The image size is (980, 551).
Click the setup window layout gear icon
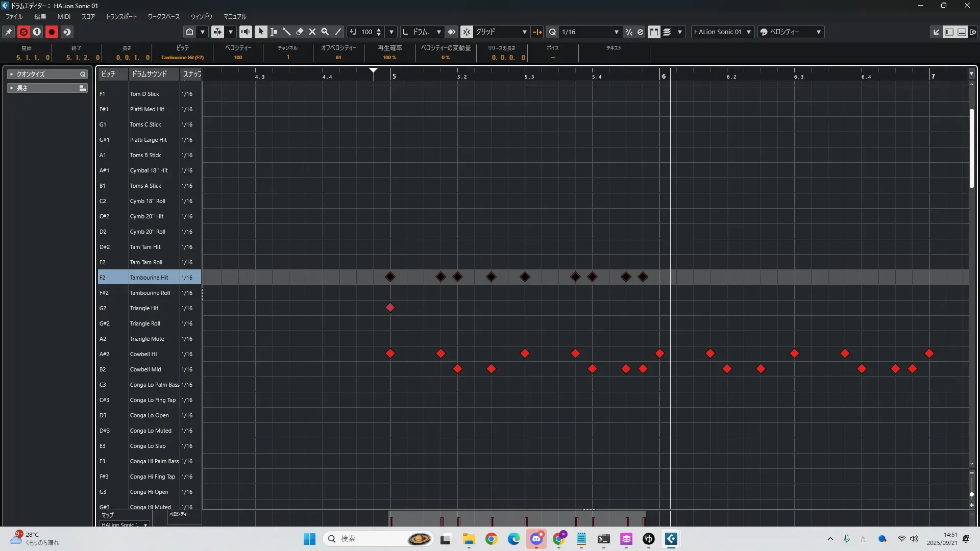(x=974, y=32)
